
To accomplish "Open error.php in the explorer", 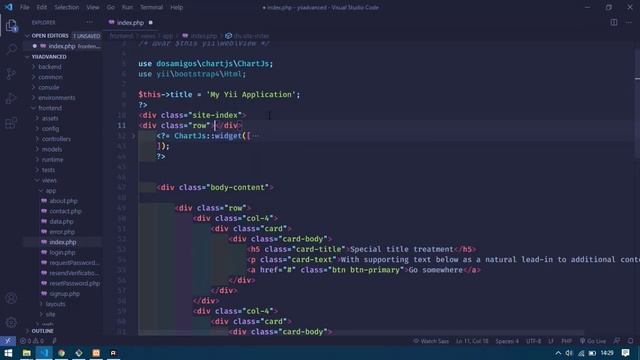I will (x=62, y=232).
